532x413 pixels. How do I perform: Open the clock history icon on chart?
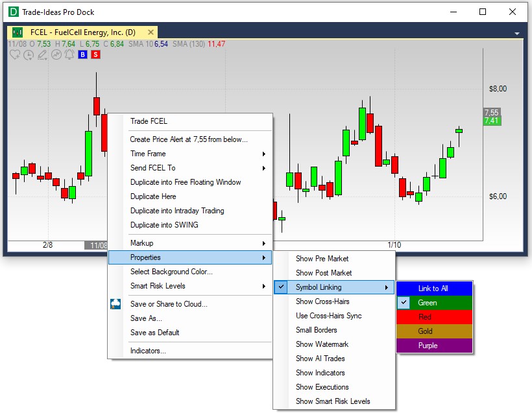click(29, 55)
